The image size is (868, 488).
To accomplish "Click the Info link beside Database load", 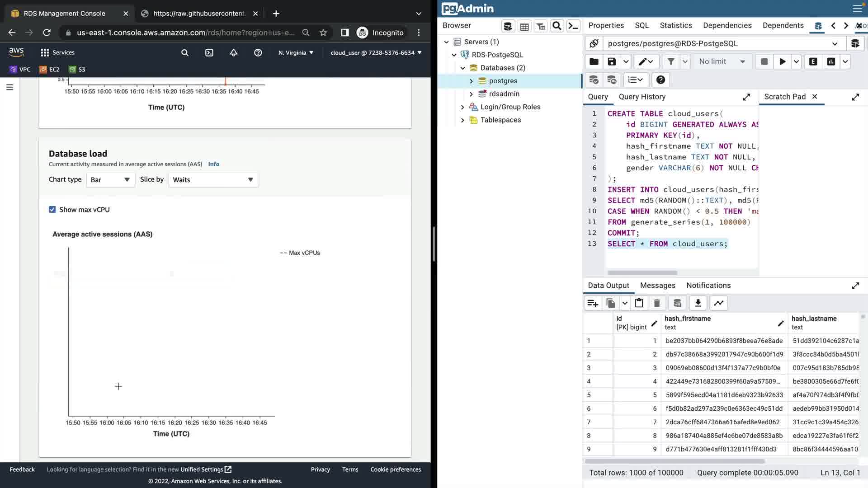I will tap(213, 164).
